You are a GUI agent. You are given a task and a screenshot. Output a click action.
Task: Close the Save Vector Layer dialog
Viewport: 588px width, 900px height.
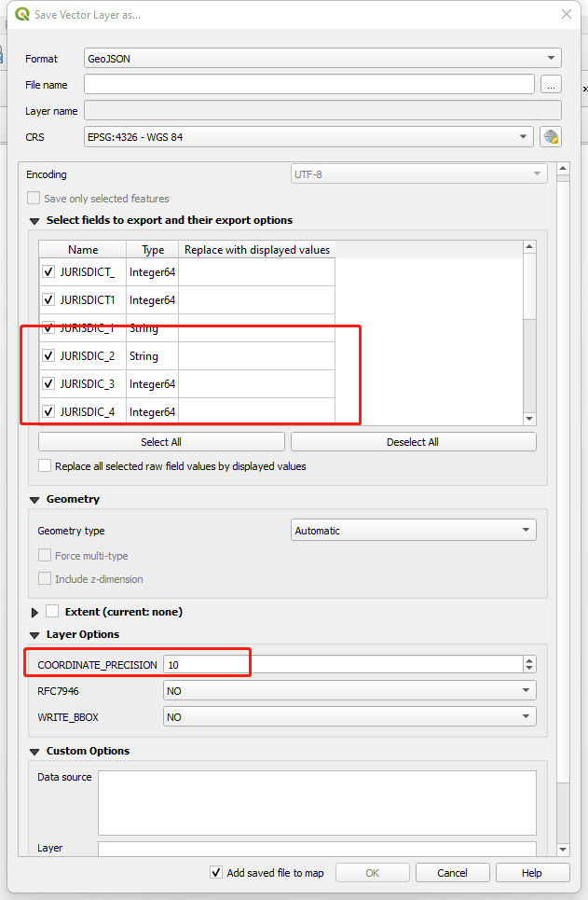tap(566, 15)
